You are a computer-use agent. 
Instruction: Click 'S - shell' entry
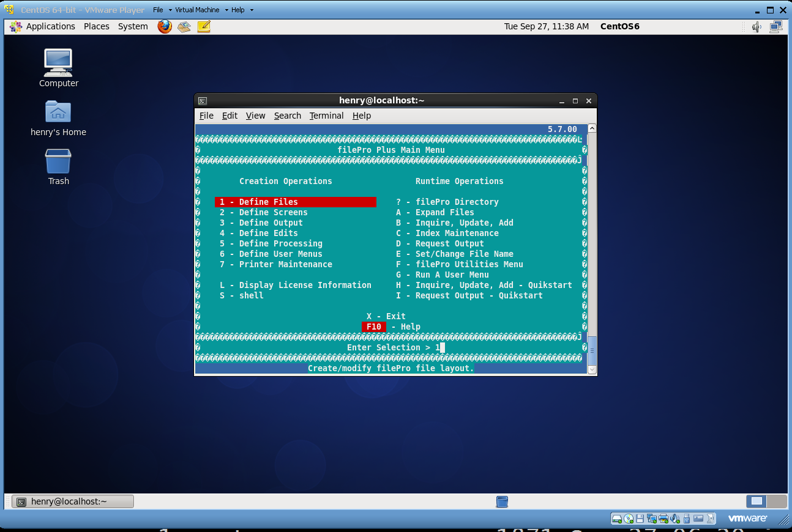point(242,295)
